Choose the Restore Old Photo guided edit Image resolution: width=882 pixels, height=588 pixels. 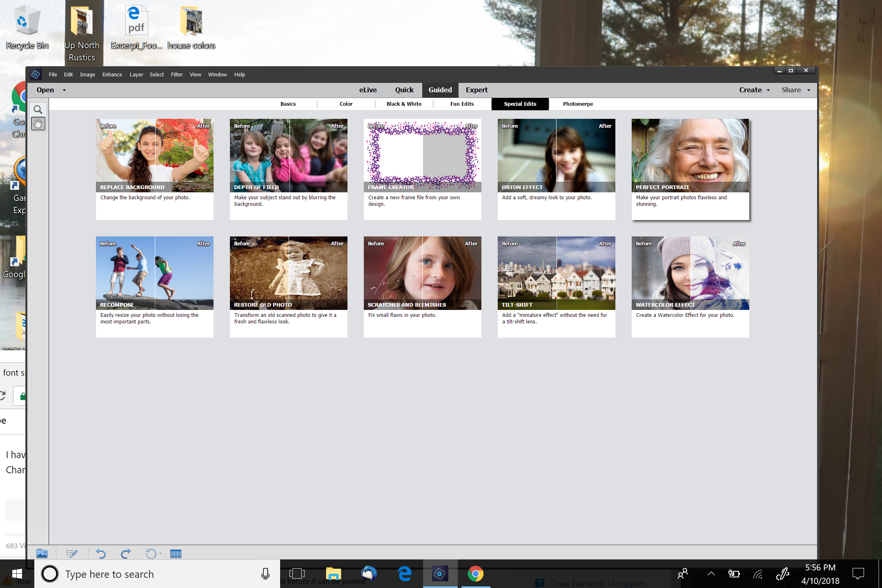point(289,287)
